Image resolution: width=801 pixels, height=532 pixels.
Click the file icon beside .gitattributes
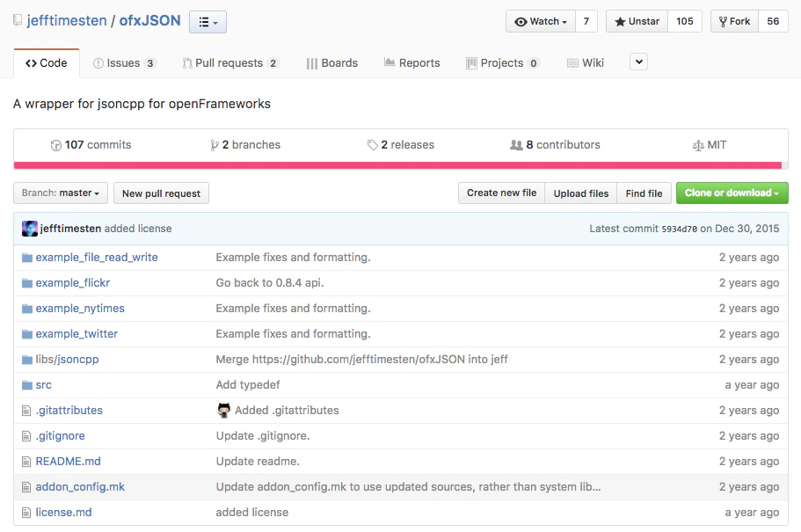[26, 411]
